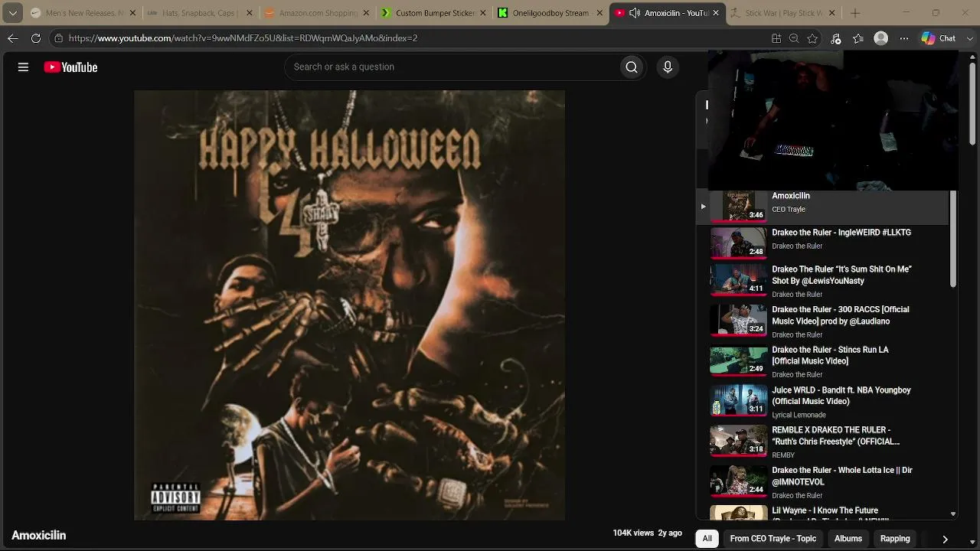Viewport: 980px width, 551px height.
Task: Close the Amoxicilin YouTube tab
Action: point(716,13)
